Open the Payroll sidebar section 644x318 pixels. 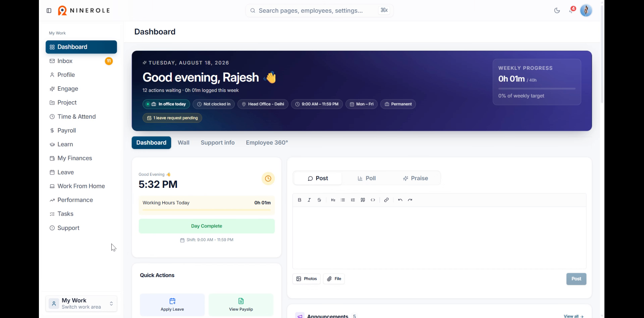tap(81, 130)
